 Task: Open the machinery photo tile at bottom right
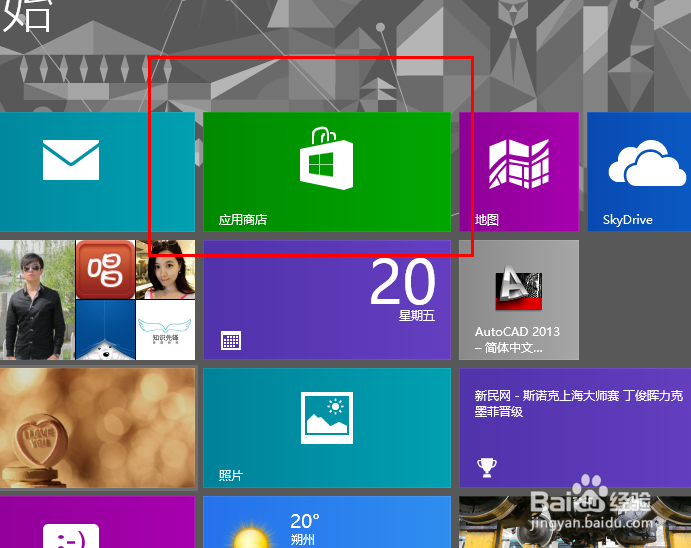[575, 522]
